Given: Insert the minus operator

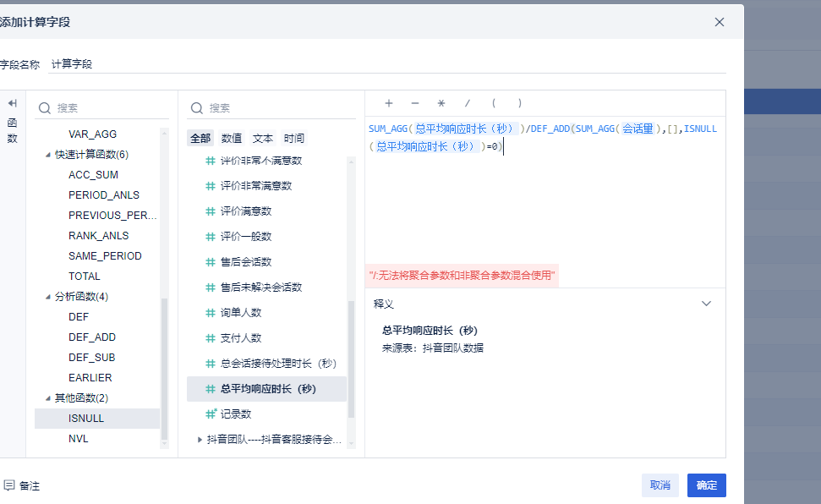Looking at the screenshot, I should (415, 103).
